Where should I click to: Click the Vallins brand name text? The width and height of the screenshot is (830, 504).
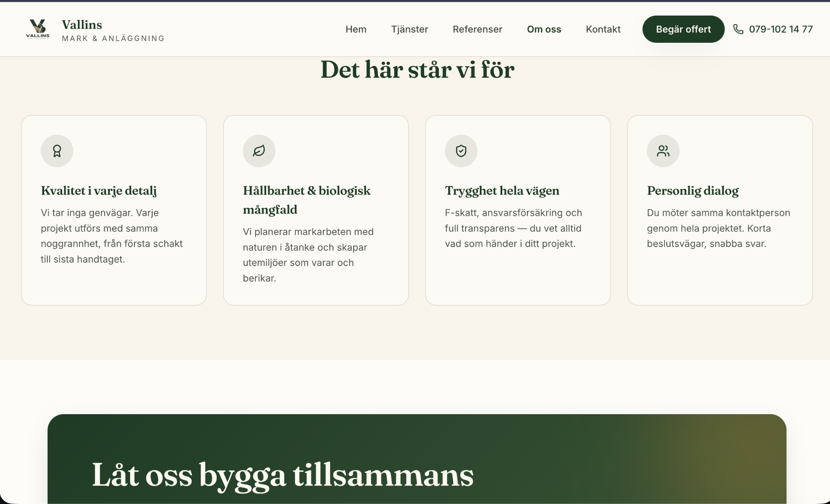pyautogui.click(x=82, y=25)
